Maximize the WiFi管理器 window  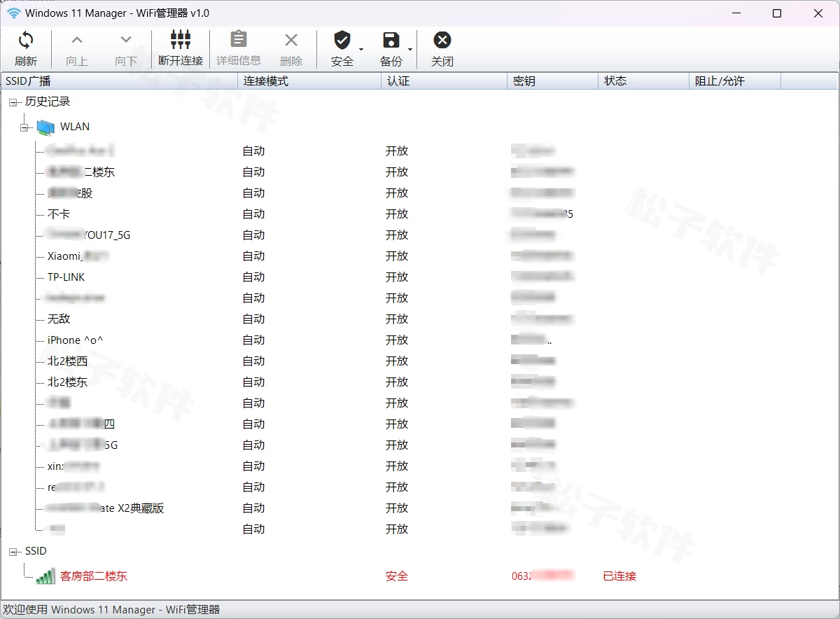(777, 13)
